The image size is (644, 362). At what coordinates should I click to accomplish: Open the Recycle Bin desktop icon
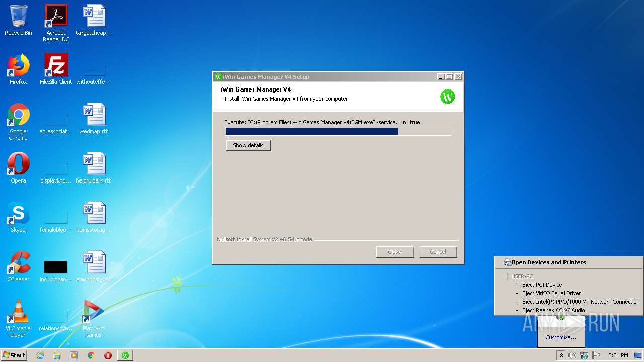pyautogui.click(x=18, y=20)
